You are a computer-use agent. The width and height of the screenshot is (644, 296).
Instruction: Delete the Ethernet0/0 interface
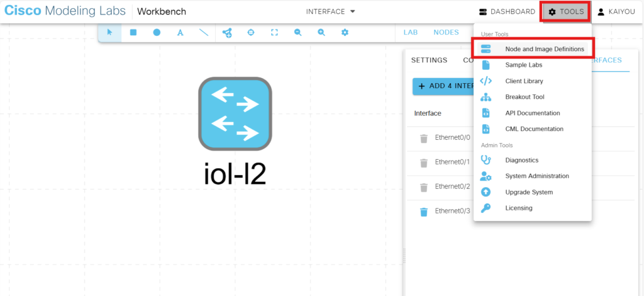point(424,139)
